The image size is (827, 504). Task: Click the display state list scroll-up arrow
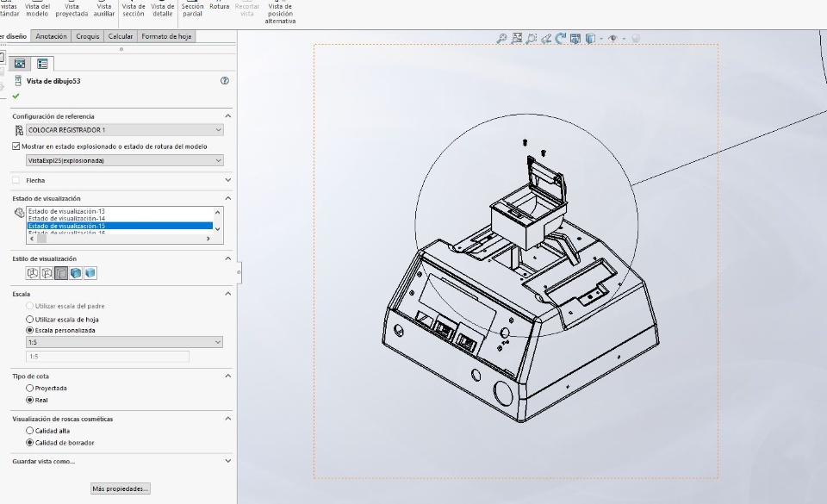pyautogui.click(x=218, y=212)
